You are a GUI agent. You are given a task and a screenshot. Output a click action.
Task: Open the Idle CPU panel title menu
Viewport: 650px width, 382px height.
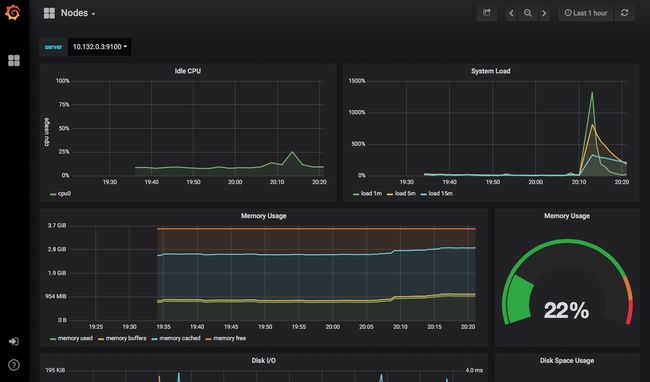point(188,71)
